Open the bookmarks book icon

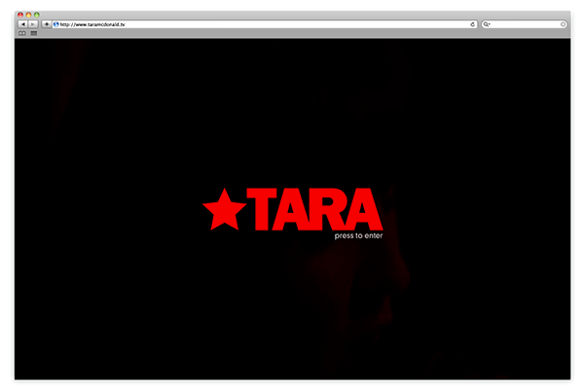click(x=22, y=33)
